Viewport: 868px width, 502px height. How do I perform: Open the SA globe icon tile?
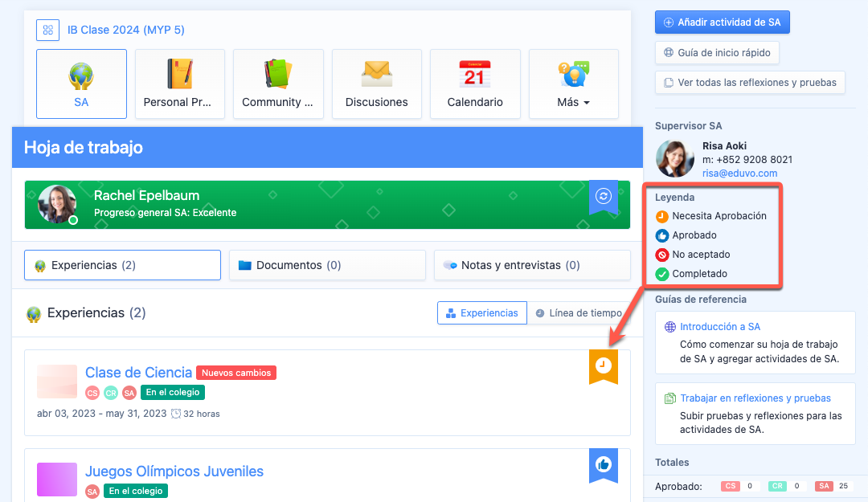[x=81, y=84]
